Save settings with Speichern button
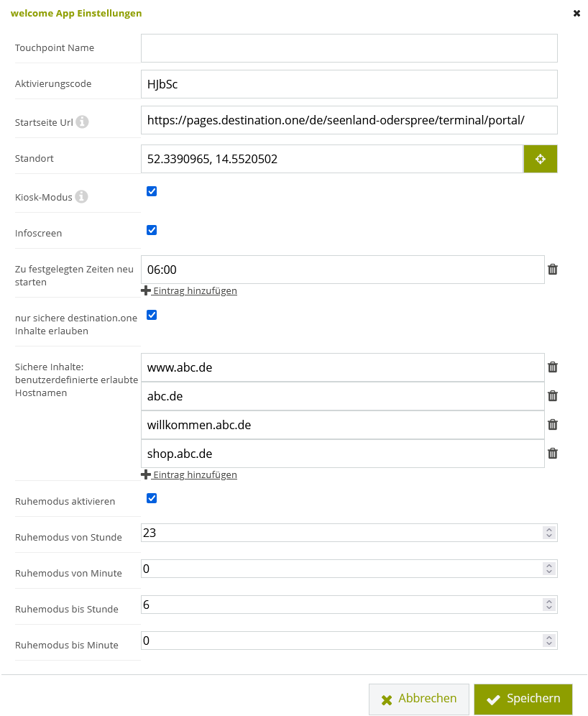The width and height of the screenshot is (588, 716). tap(523, 699)
